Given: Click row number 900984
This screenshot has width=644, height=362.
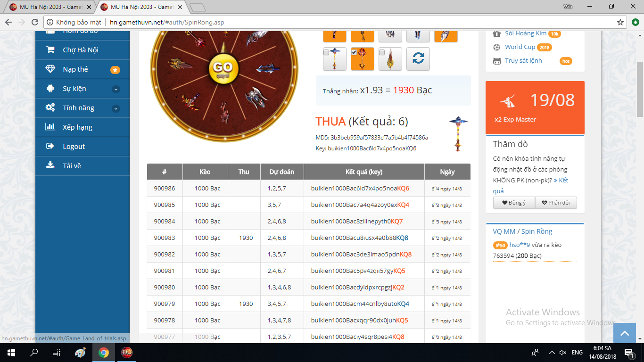Looking at the screenshot, I should tap(165, 221).
